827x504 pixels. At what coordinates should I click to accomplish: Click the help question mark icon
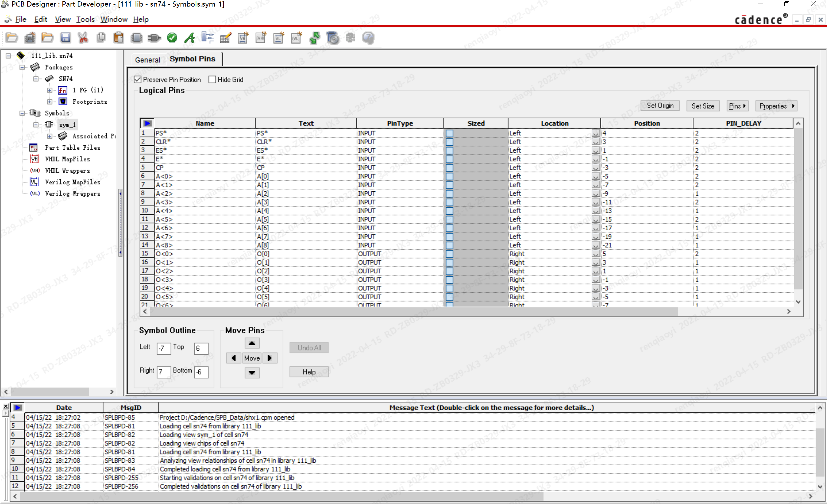click(x=368, y=38)
